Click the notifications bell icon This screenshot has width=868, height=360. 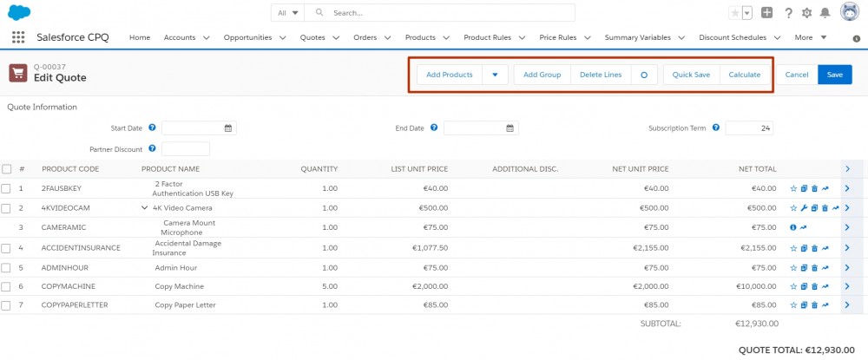coord(825,13)
